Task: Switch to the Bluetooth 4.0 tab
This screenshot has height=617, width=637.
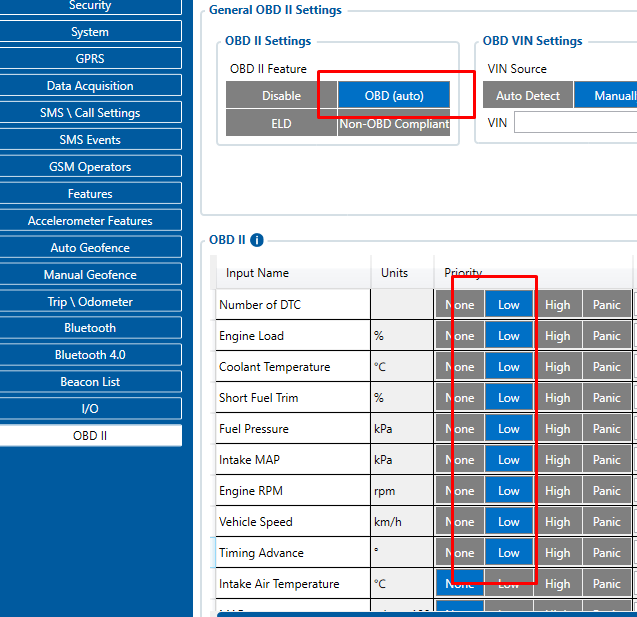Action: pos(90,355)
